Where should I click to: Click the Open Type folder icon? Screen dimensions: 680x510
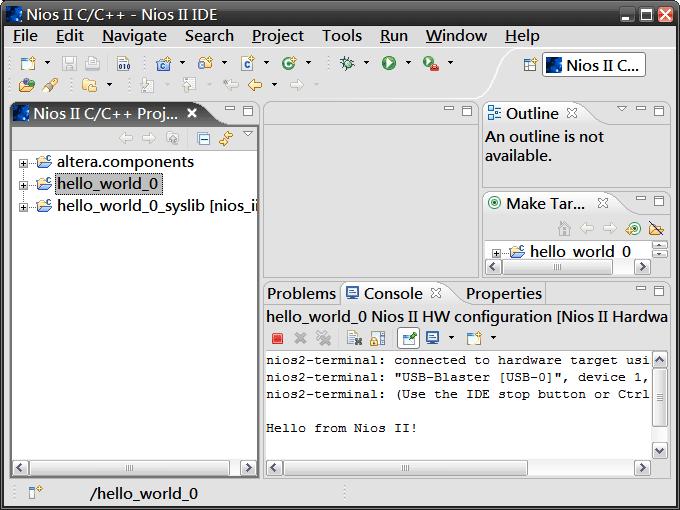(x=27, y=85)
